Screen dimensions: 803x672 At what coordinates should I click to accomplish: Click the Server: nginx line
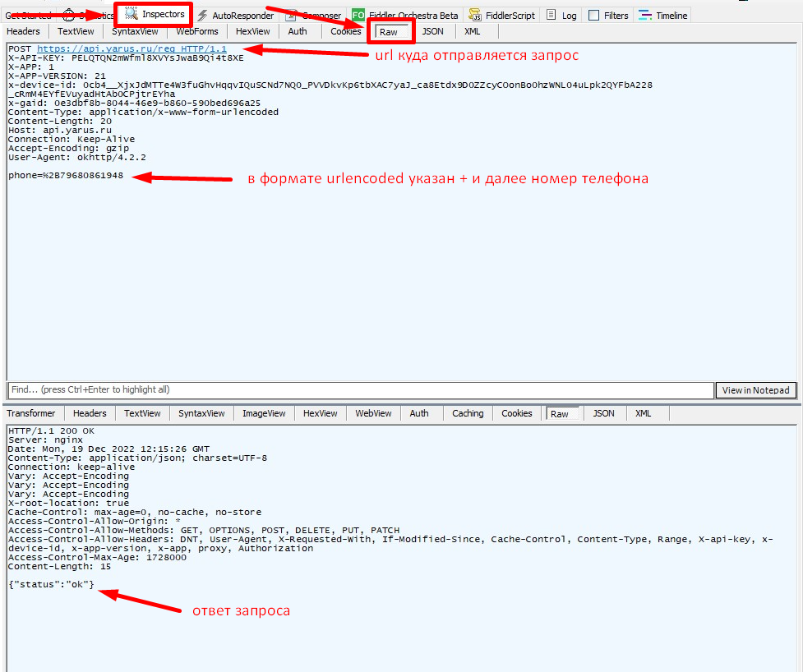pos(45,440)
